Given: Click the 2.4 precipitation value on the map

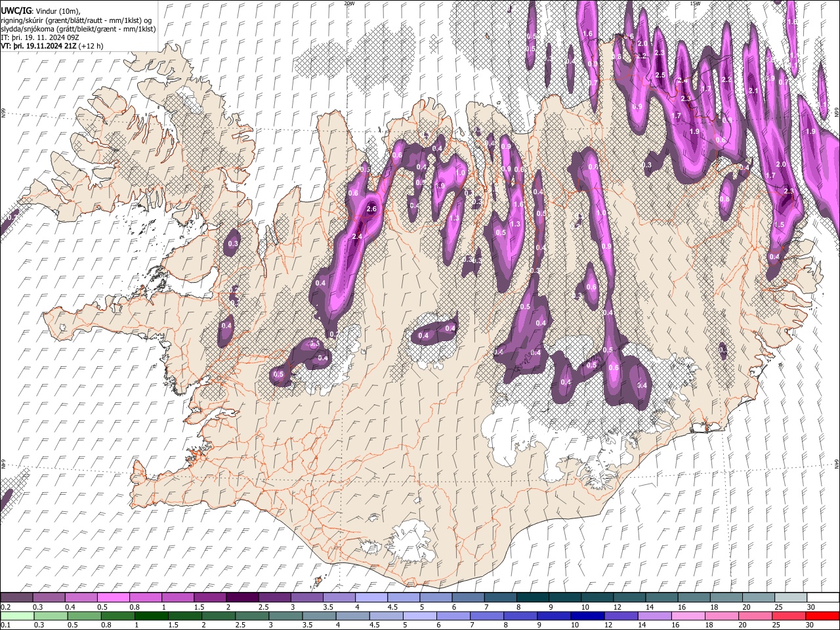Looking at the screenshot, I should [358, 236].
